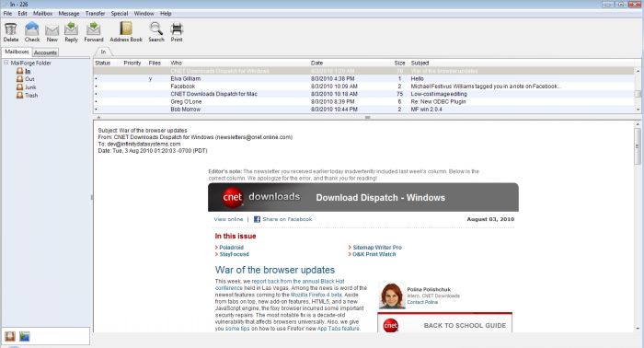The height and width of the screenshot is (348, 644).
Task: Sort messages by Who column
Action: point(177,63)
